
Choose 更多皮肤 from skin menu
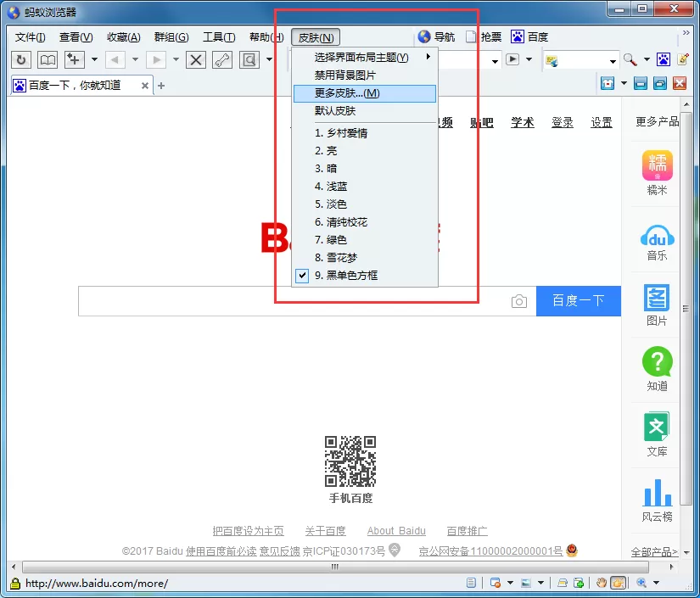[x=365, y=93]
